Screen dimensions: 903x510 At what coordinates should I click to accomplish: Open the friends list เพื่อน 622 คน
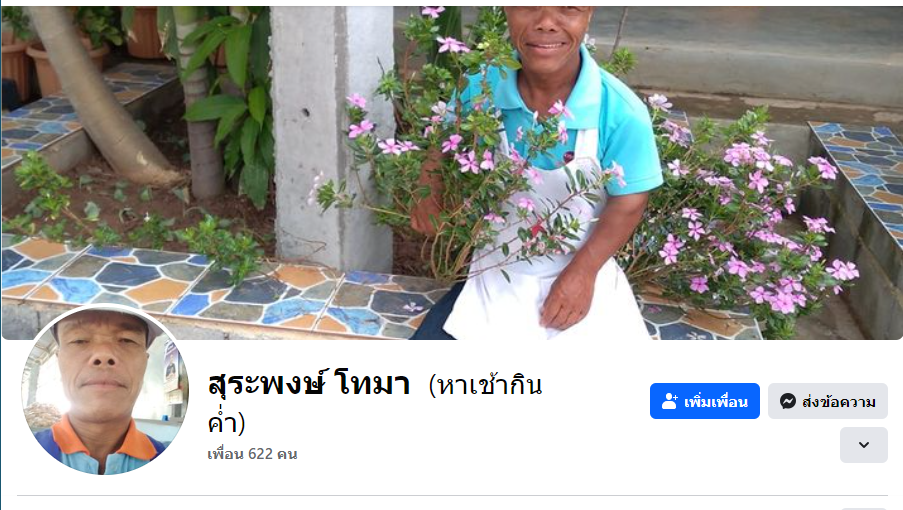(252, 454)
